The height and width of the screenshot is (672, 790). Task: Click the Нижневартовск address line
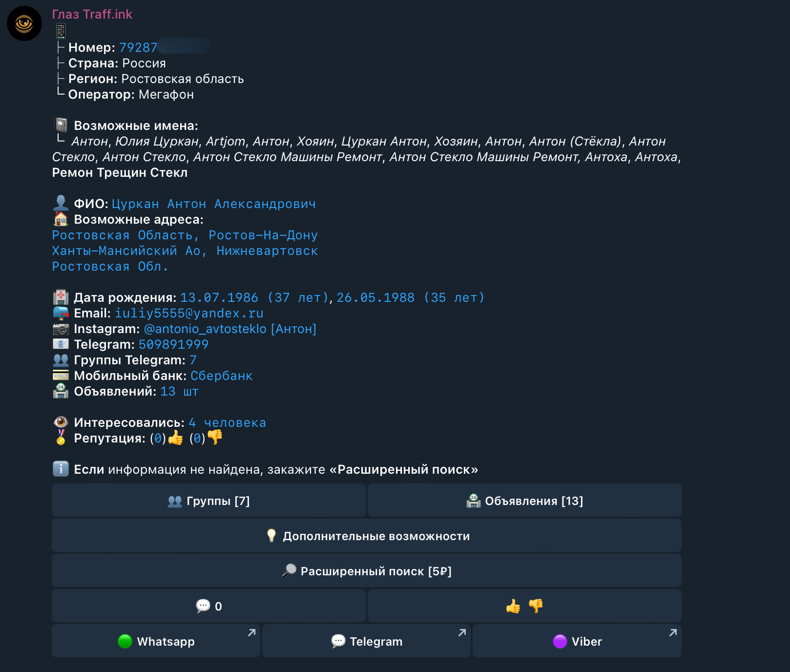point(185,251)
